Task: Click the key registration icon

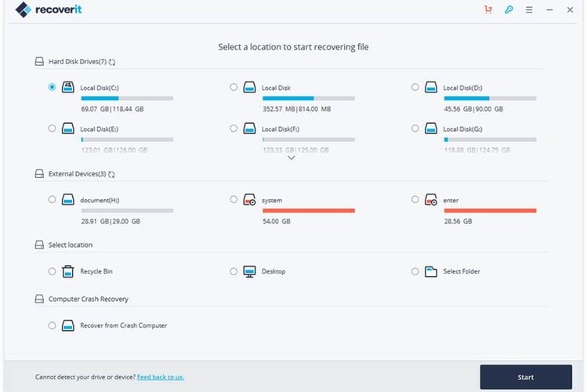Action: coord(509,10)
